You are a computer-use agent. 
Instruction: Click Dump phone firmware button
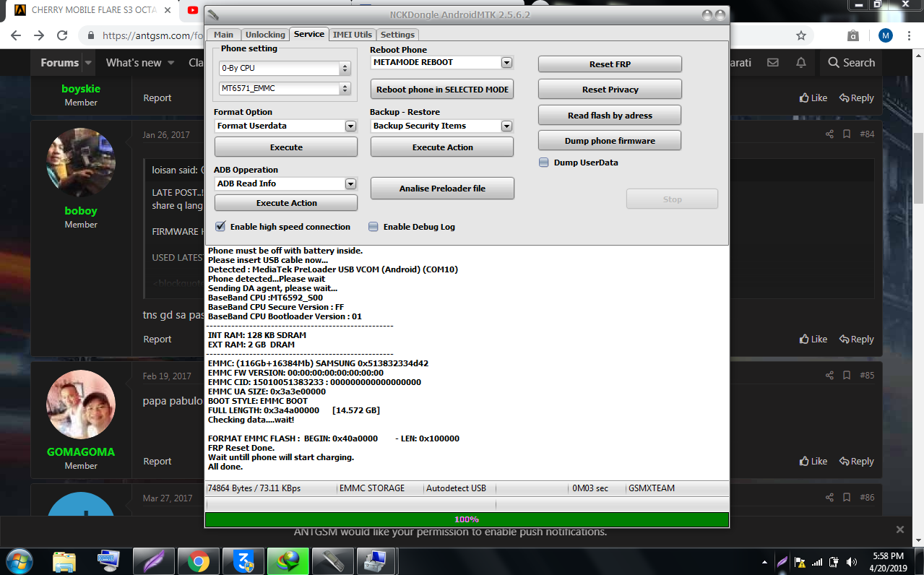610,141
